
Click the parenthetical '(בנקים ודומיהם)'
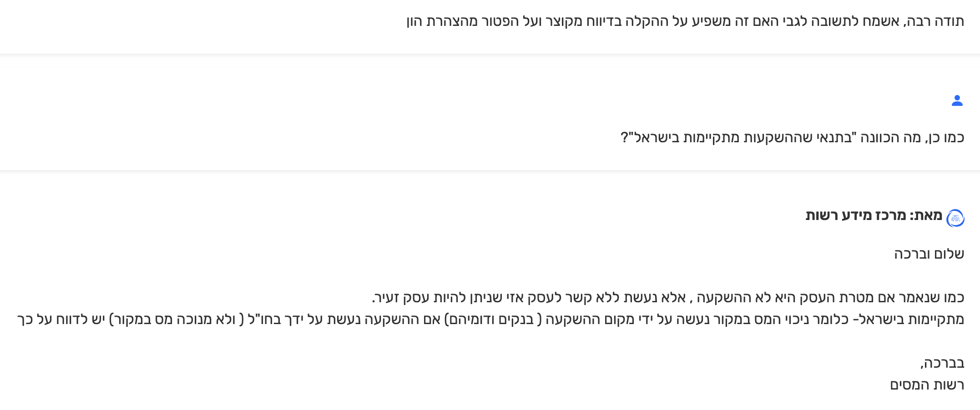tap(493, 320)
